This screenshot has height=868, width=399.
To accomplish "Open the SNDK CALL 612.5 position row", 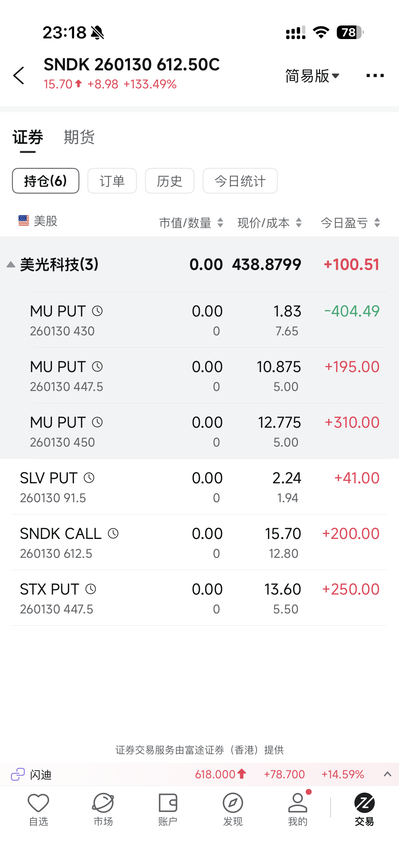I will [199, 542].
